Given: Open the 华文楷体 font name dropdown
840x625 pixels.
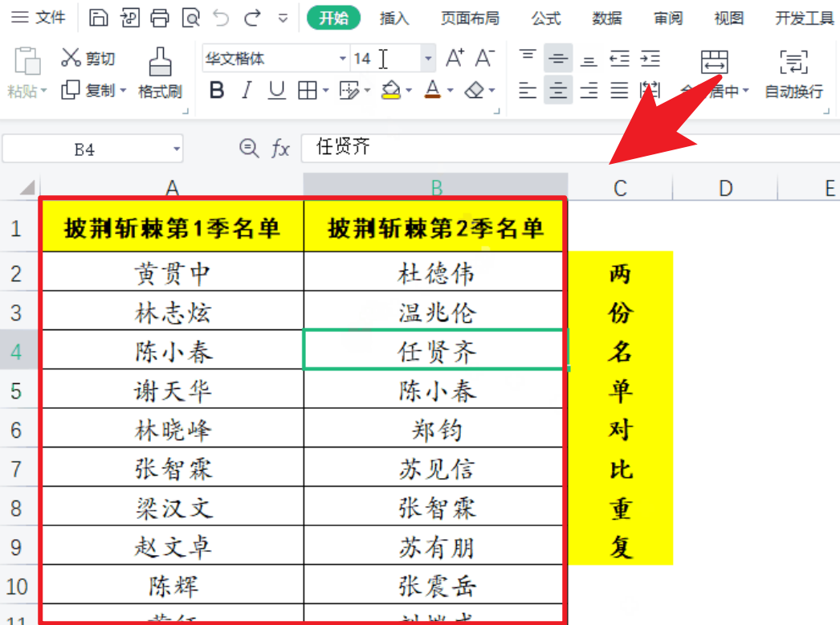Looking at the screenshot, I should point(342,59).
